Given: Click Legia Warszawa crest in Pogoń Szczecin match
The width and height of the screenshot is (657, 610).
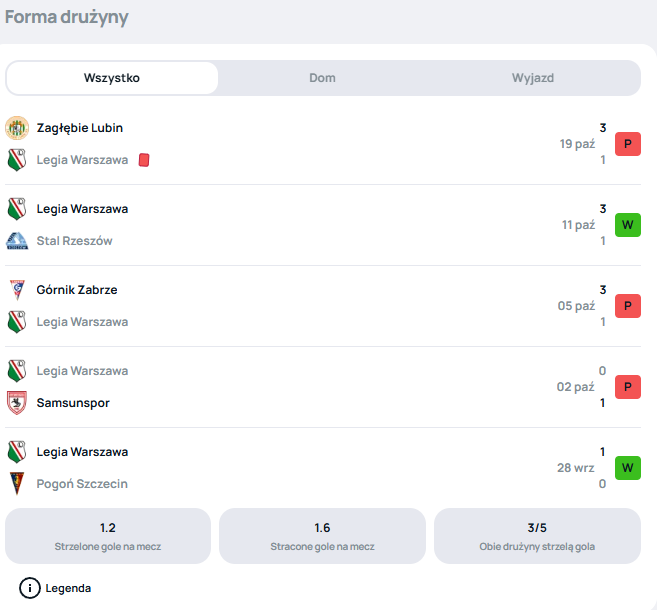Looking at the screenshot, I should 17,452.
